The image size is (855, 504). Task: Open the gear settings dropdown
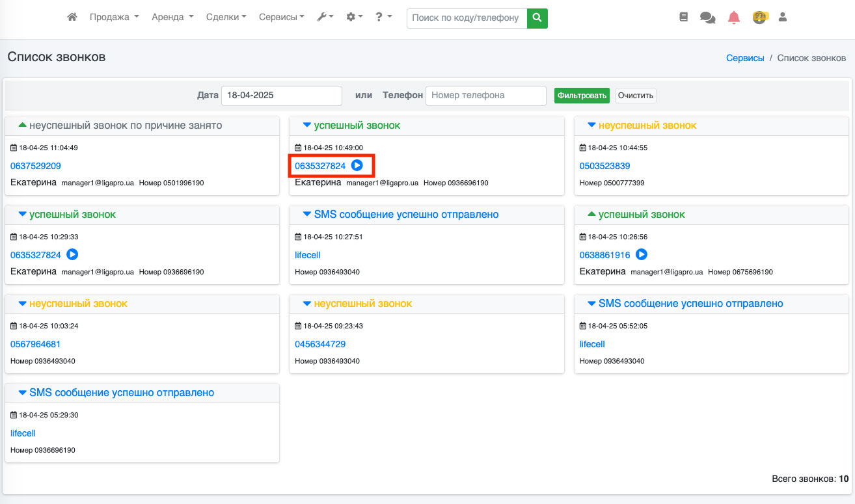pyautogui.click(x=354, y=18)
